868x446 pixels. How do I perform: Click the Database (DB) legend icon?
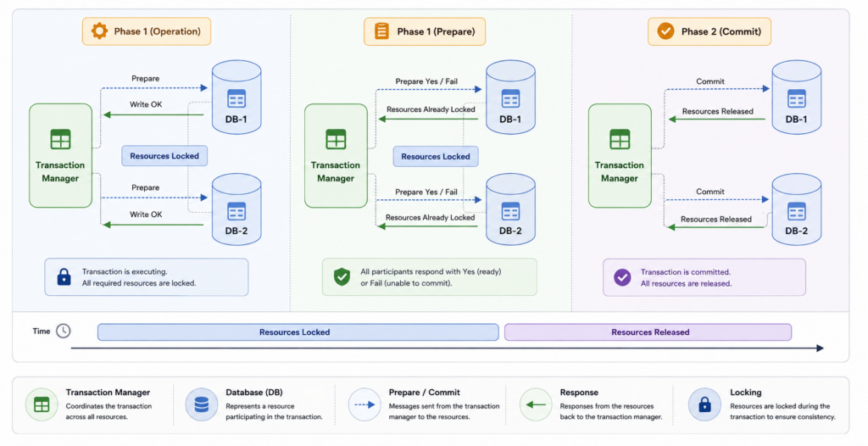(x=202, y=404)
